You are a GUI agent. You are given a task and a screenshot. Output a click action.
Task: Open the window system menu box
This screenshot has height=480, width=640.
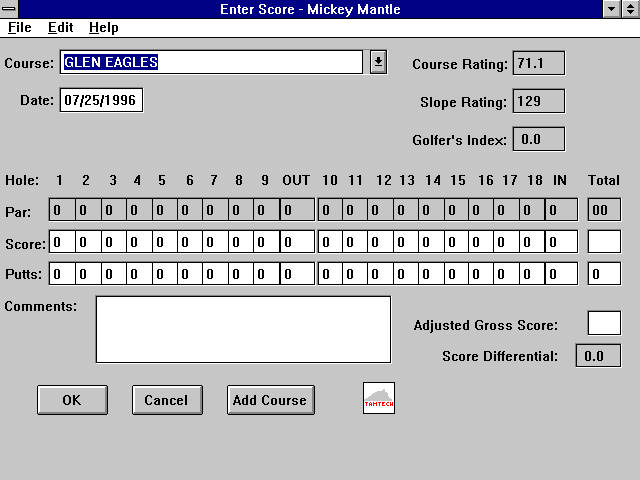pos(10,9)
